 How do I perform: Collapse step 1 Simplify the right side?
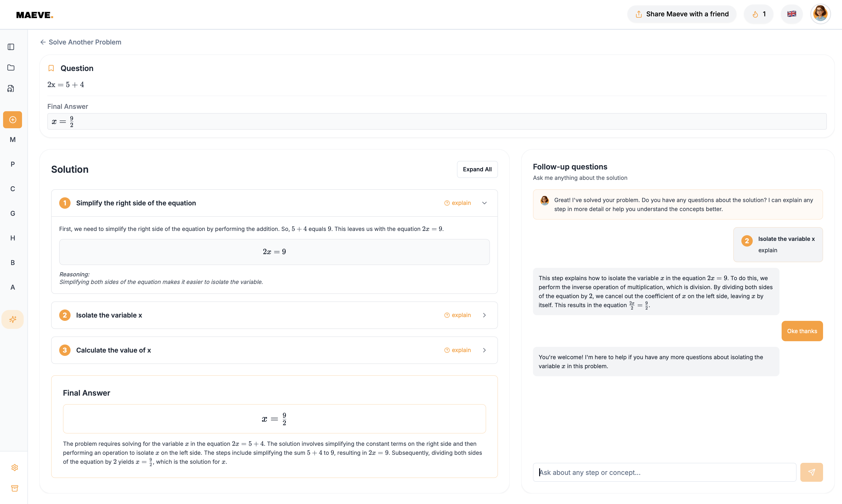point(484,203)
